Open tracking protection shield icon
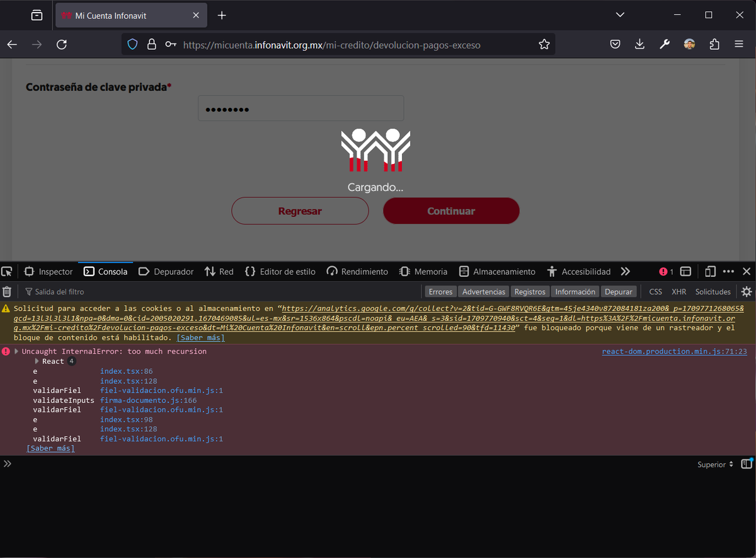This screenshot has width=756, height=558. 132,44
